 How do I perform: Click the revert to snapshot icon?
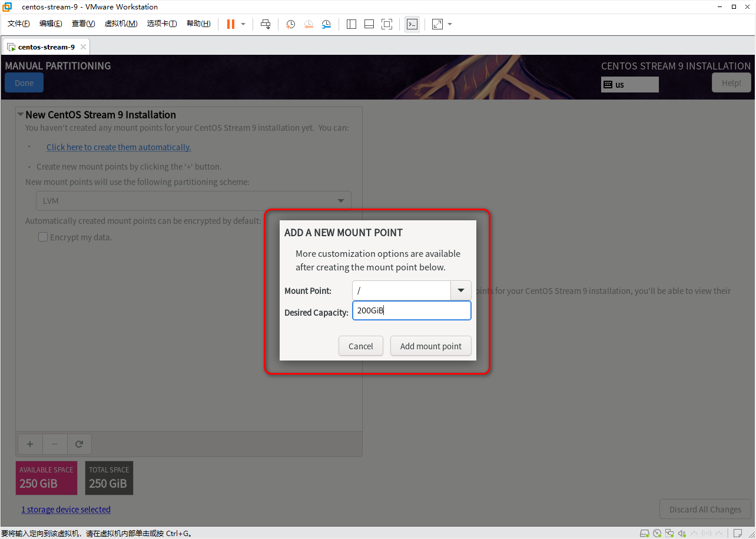tap(309, 24)
